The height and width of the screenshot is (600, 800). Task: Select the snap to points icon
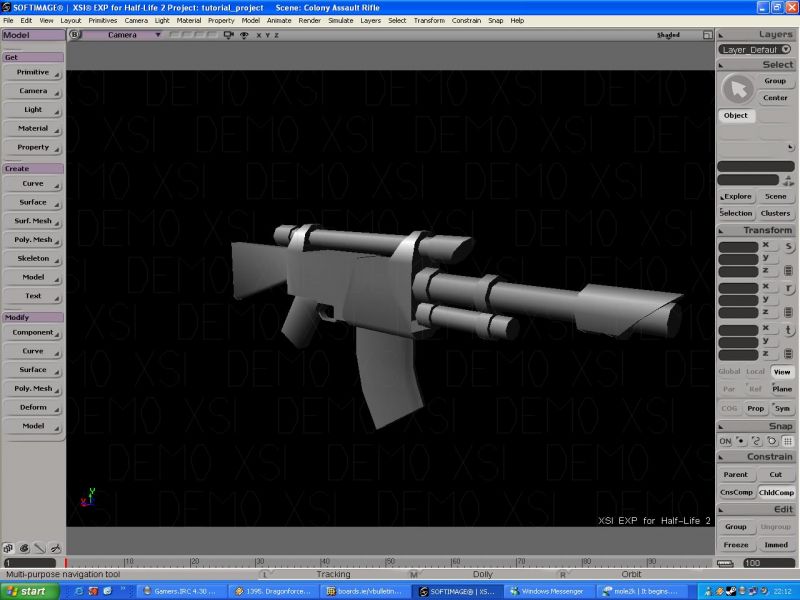click(741, 441)
